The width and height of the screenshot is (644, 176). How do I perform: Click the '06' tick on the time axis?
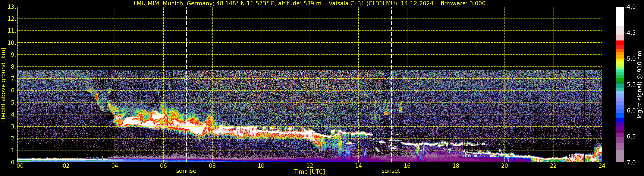(163, 166)
